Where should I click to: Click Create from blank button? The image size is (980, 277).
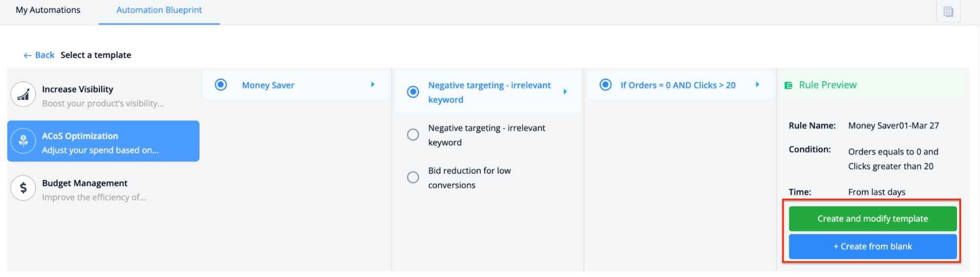point(873,247)
